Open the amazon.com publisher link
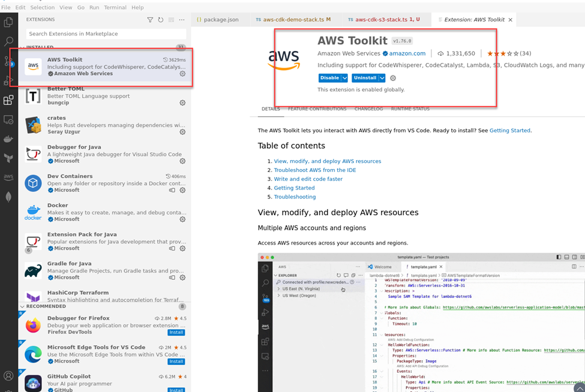585x392 pixels. tap(407, 53)
